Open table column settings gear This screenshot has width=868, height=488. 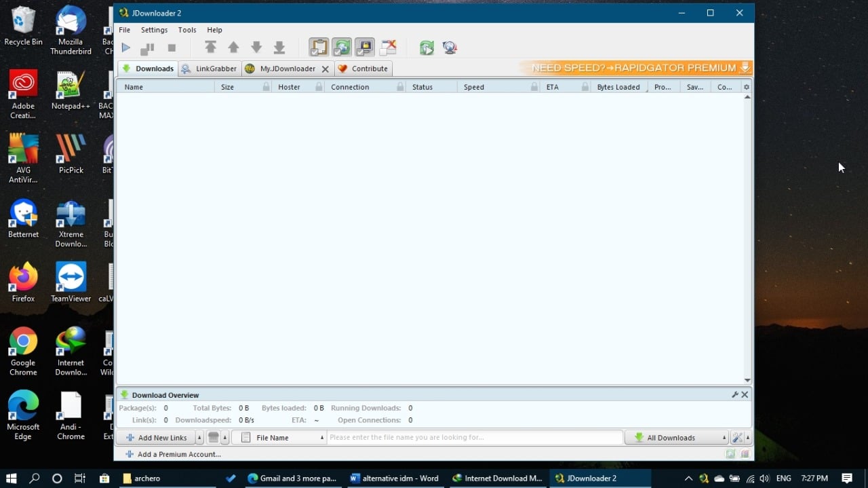[747, 87]
